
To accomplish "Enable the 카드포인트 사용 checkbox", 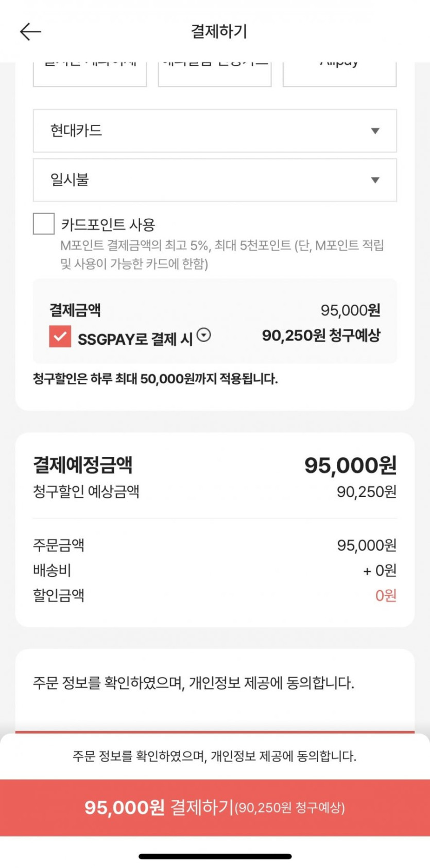I will 44,224.
